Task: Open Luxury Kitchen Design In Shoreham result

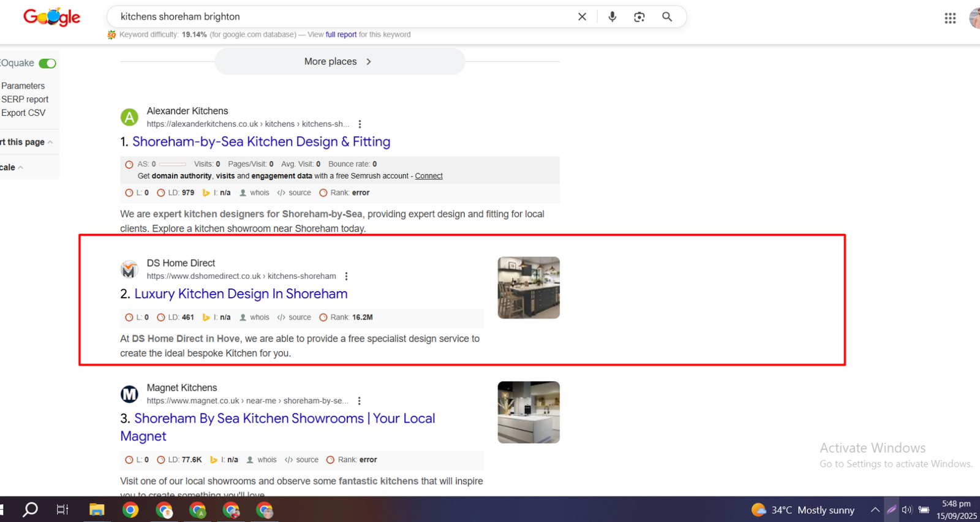Action: pyautogui.click(x=240, y=294)
